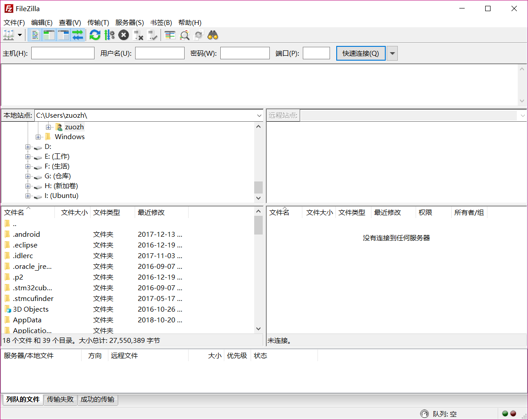
Task: Select the zuozh folder in tree
Action: pos(74,127)
